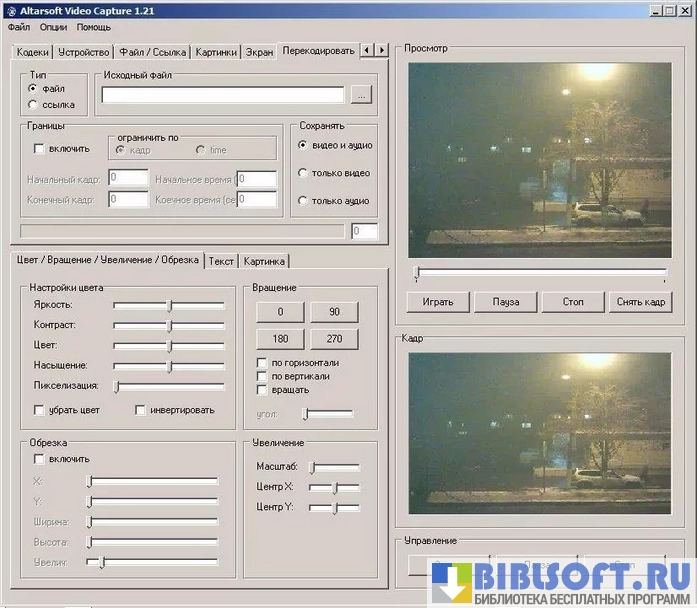This screenshot has height=608, width=697.
Task: Select the ссылка radio button
Action: [x=34, y=104]
